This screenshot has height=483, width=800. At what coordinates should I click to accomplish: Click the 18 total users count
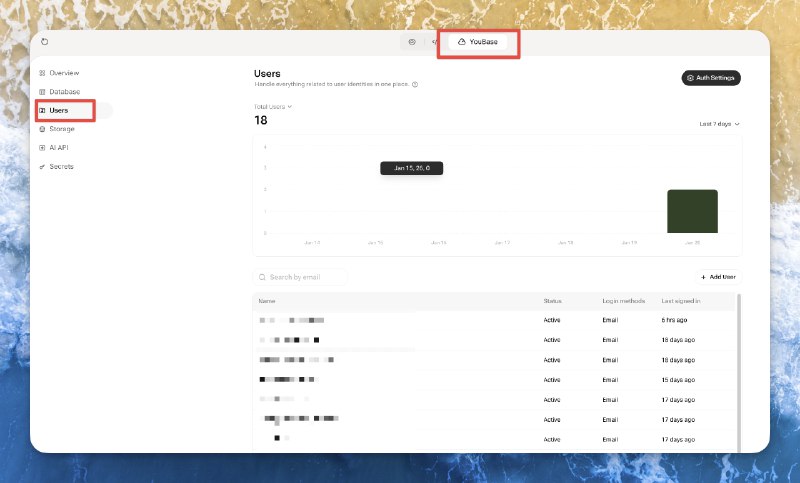(x=261, y=120)
